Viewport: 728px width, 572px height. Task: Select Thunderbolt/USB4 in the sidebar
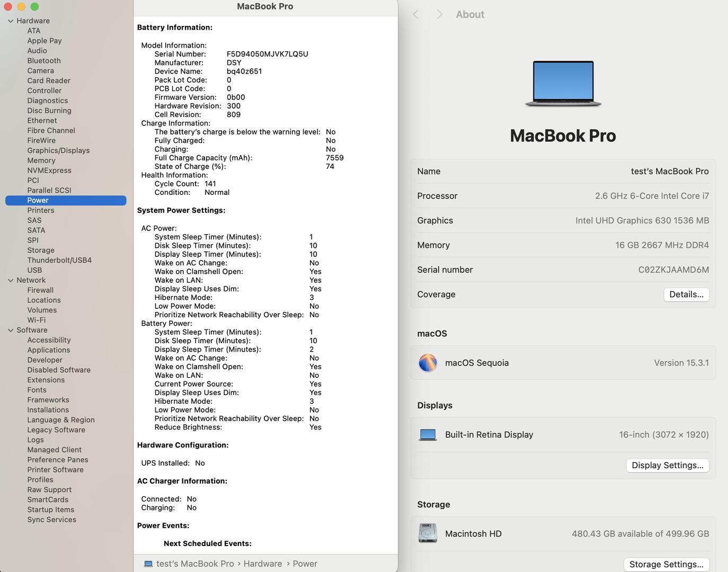pyautogui.click(x=59, y=260)
